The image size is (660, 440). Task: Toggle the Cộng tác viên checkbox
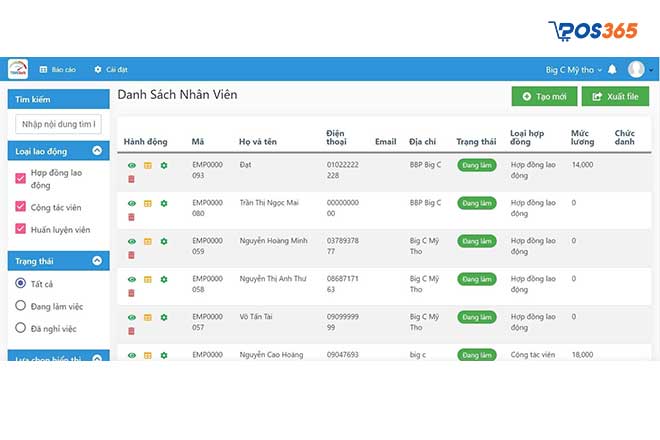click(21, 206)
